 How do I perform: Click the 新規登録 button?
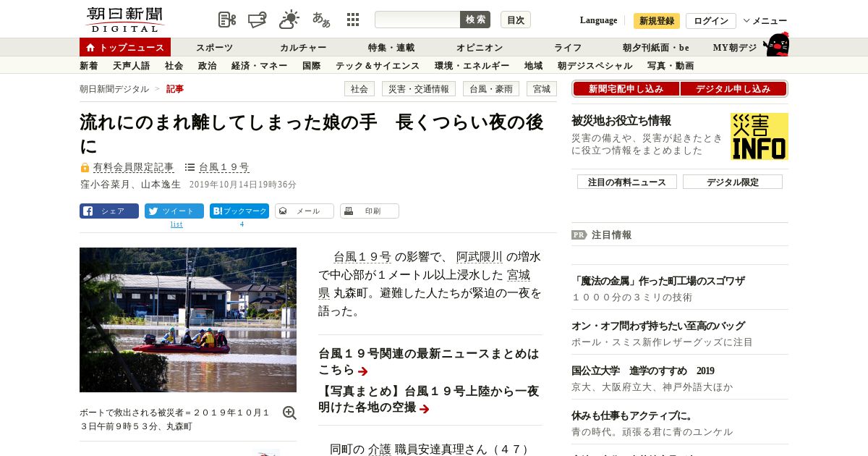coord(657,21)
